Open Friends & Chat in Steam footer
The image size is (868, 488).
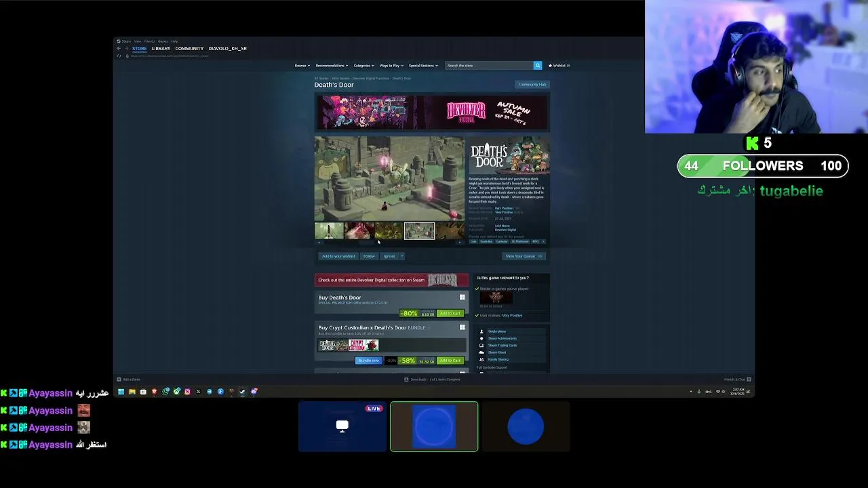[737, 380]
